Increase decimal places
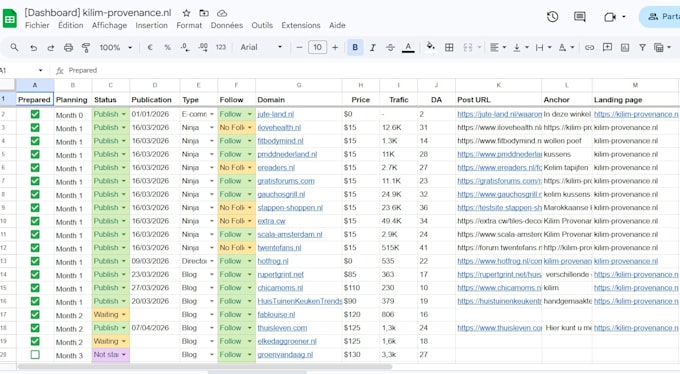This screenshot has width=680, height=374. pyautogui.click(x=203, y=47)
